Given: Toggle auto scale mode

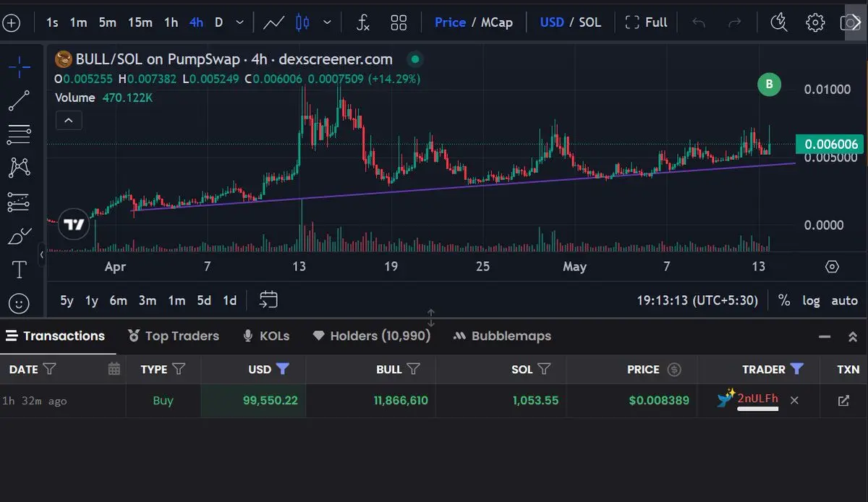Looking at the screenshot, I should click(x=844, y=300).
